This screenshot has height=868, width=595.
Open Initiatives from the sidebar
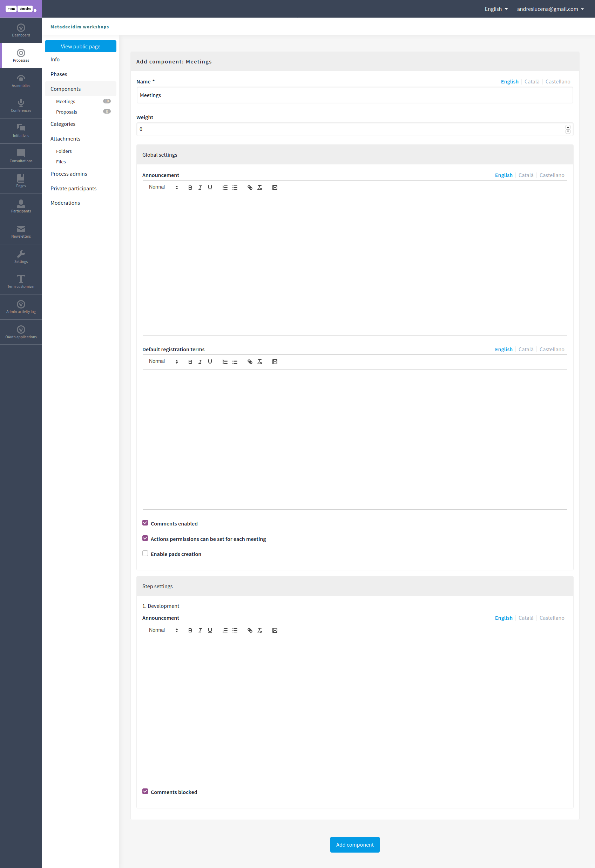coord(21,131)
